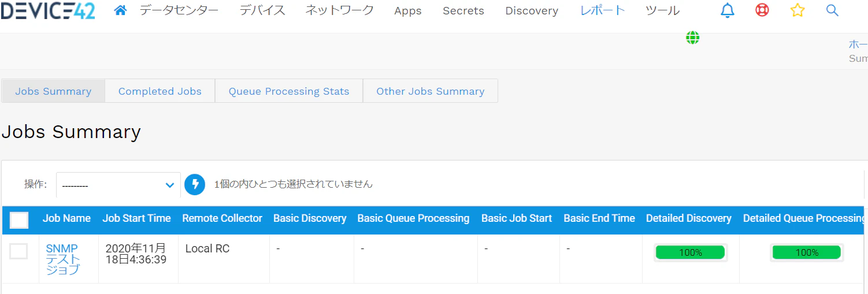
Task: Go to the home icon
Action: point(120,10)
